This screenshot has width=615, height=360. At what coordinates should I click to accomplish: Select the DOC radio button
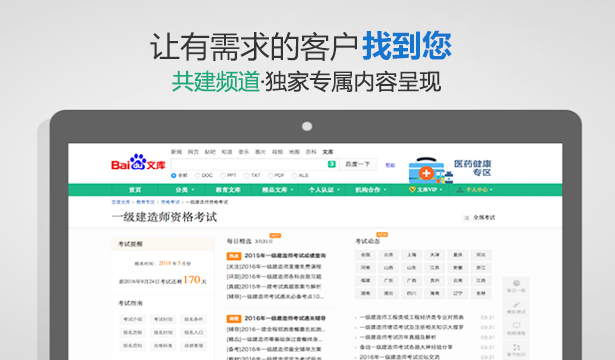(197, 176)
